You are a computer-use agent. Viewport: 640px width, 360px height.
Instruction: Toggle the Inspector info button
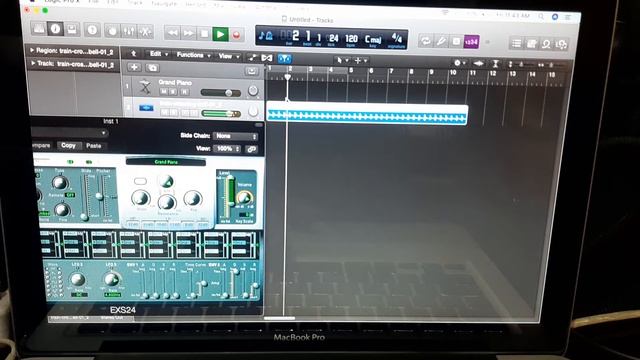56,29
